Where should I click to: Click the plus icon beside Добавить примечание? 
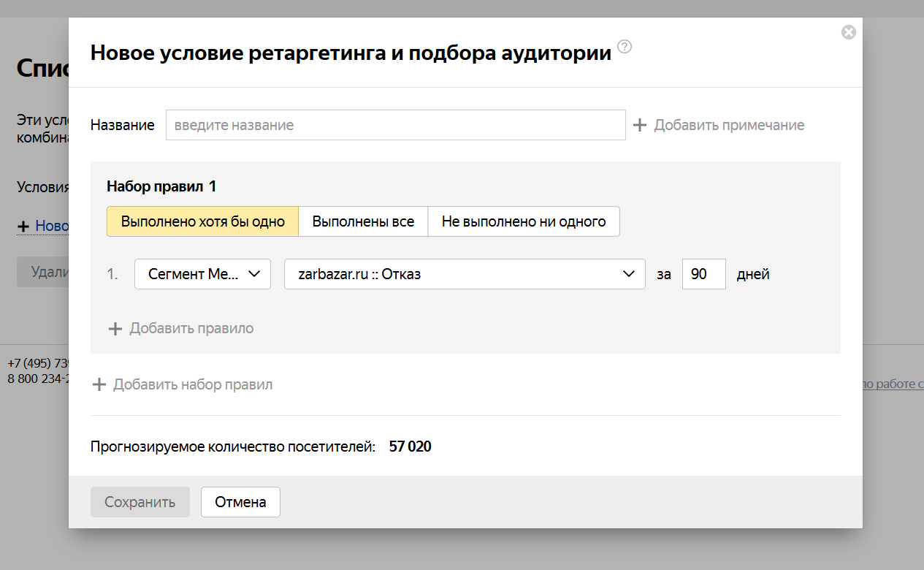640,125
